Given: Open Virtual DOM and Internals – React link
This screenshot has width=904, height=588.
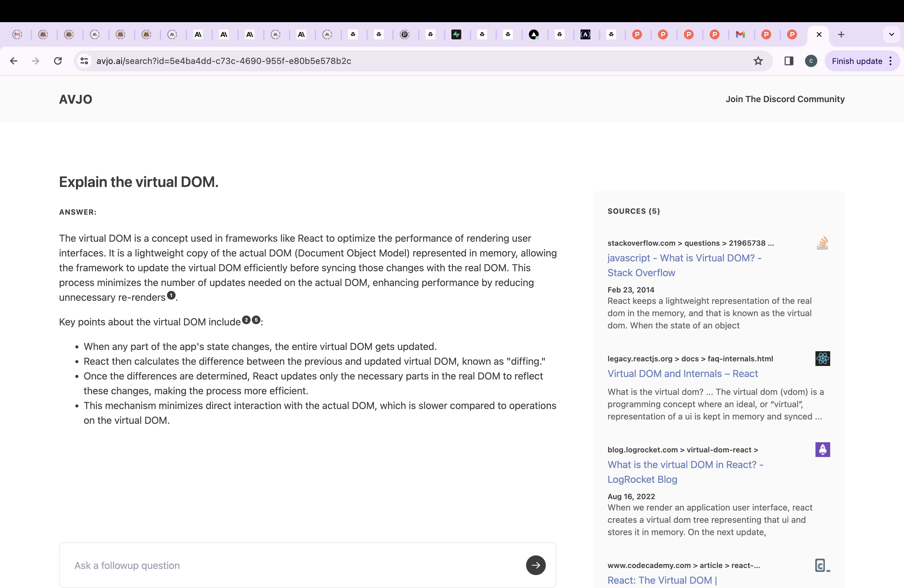Looking at the screenshot, I should 683,374.
